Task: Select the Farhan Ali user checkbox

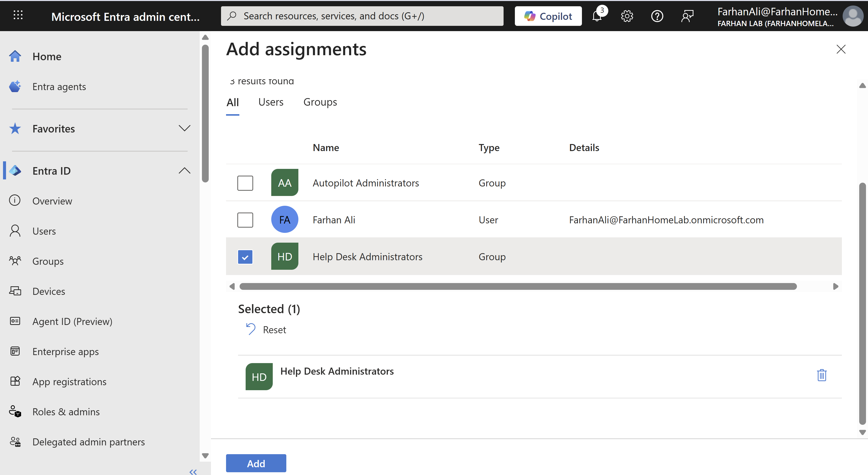Action: [x=245, y=220]
